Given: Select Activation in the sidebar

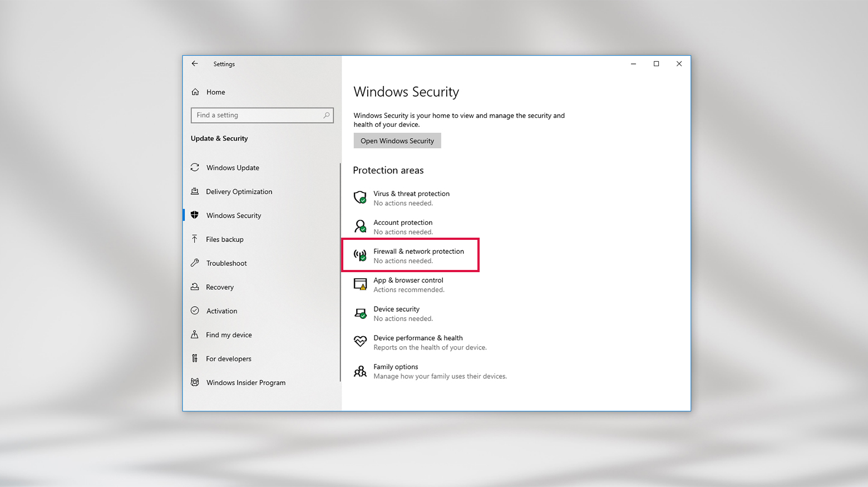Looking at the screenshot, I should [221, 311].
